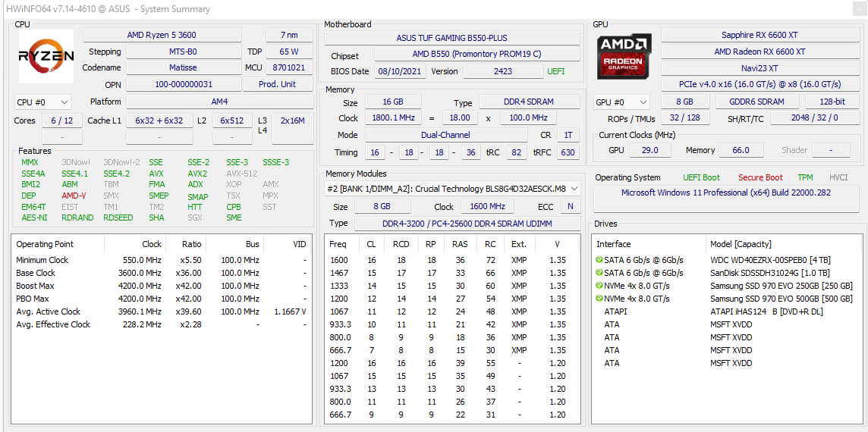Click the UEFI Boot status label

pyautogui.click(x=701, y=177)
